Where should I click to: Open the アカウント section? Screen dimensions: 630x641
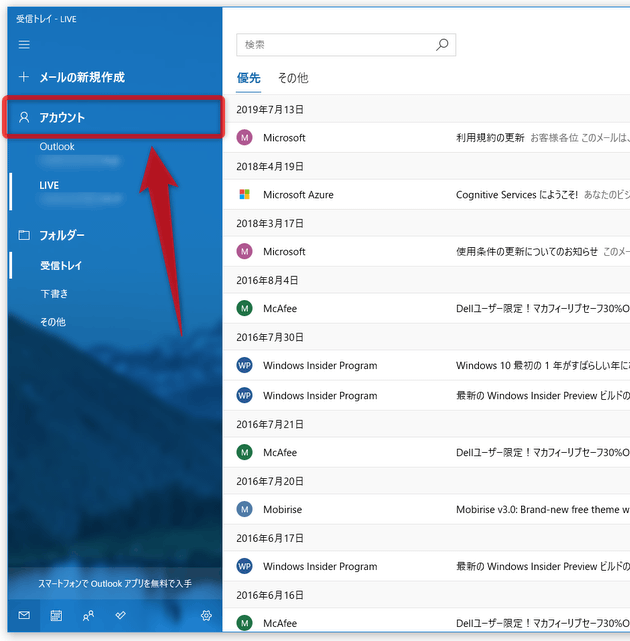pyautogui.click(x=115, y=117)
